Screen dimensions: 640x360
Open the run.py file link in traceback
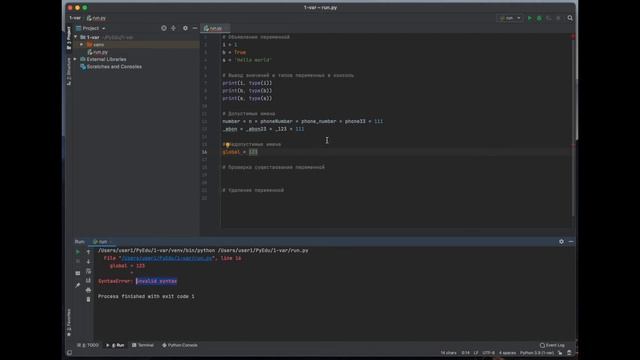pos(168,258)
